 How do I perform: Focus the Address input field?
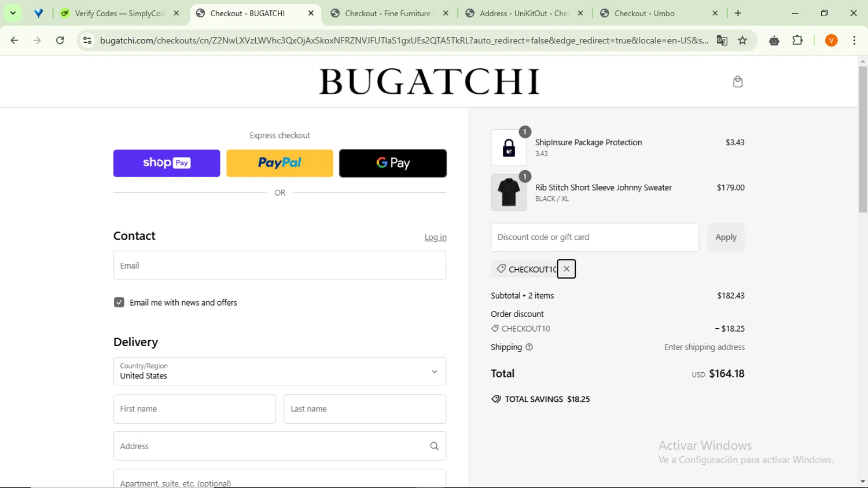pyautogui.click(x=279, y=446)
